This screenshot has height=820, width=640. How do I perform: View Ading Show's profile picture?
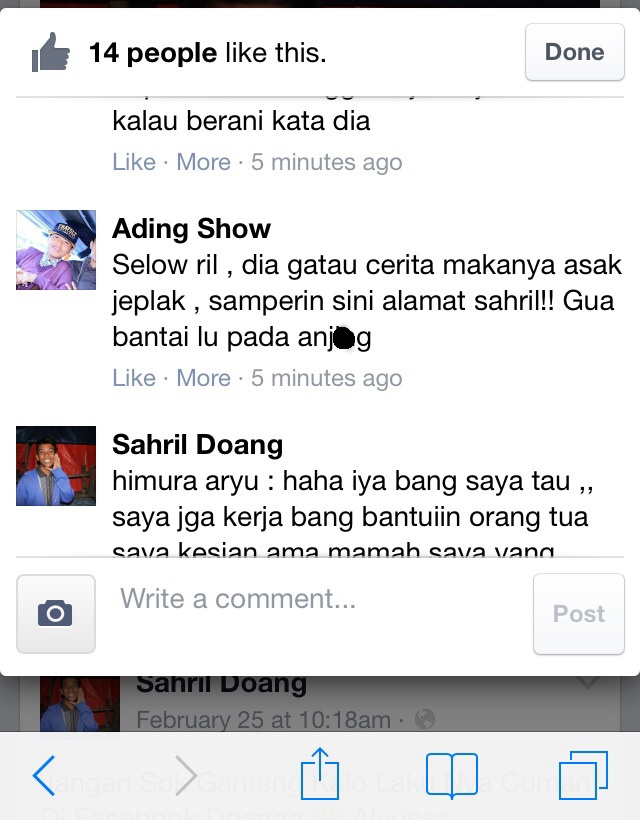pos(56,250)
